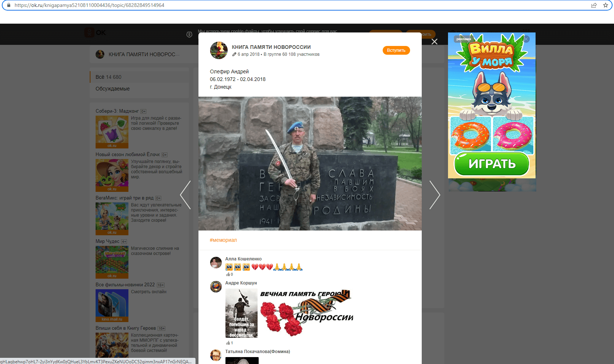The width and height of the screenshot is (614, 364).
Task: Close the Вилла у моря advertisement
Action: click(x=526, y=39)
